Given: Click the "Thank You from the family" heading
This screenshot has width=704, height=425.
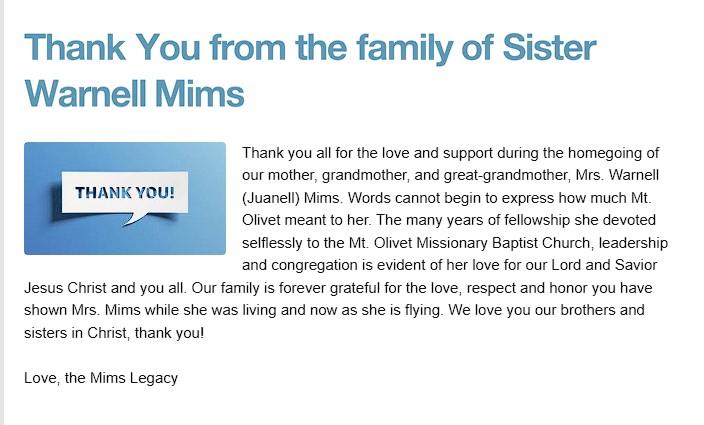Looking at the screenshot, I should coord(309,48).
